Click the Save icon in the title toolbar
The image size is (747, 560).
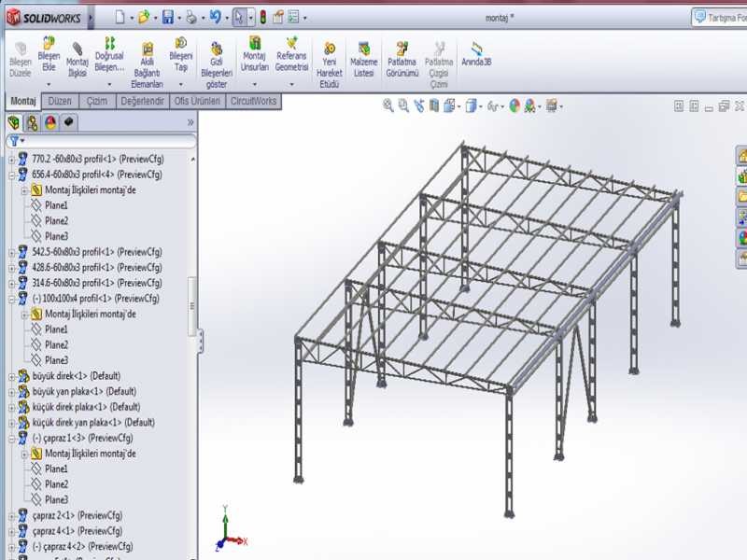pyautogui.click(x=168, y=17)
